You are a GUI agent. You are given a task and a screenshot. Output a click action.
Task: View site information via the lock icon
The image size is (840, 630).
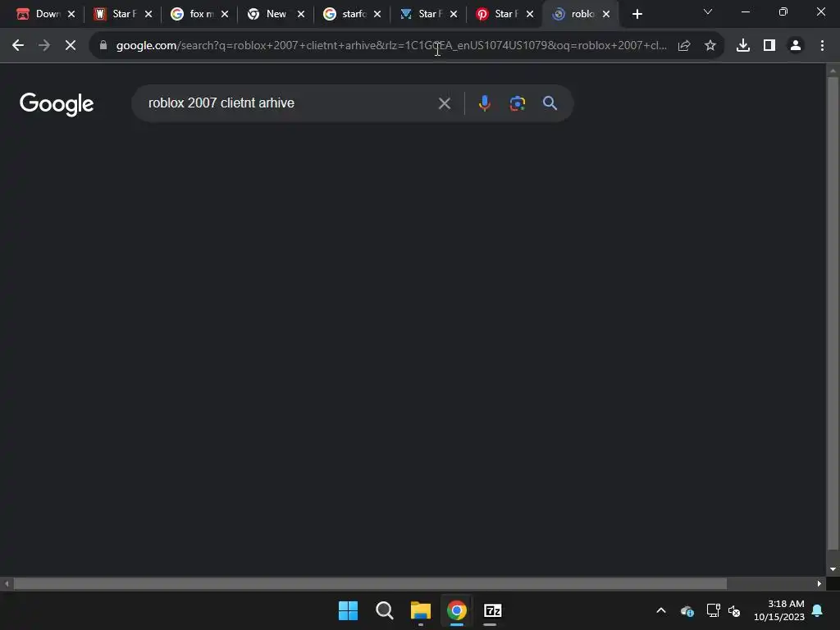pyautogui.click(x=103, y=46)
